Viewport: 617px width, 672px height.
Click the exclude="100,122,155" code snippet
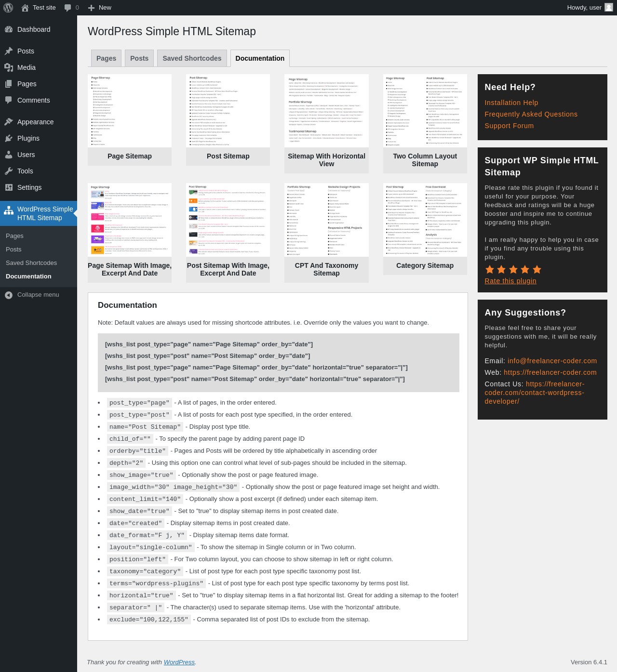point(149,619)
